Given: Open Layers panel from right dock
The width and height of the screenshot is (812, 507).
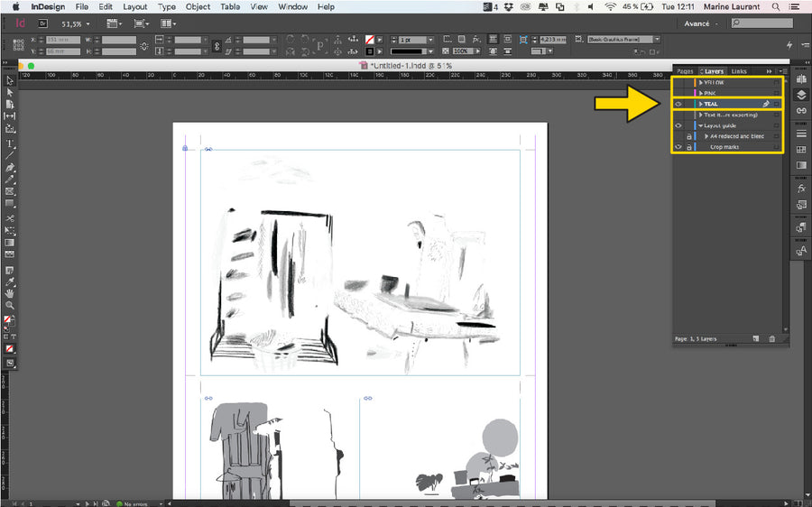Looking at the screenshot, I should pos(801,95).
